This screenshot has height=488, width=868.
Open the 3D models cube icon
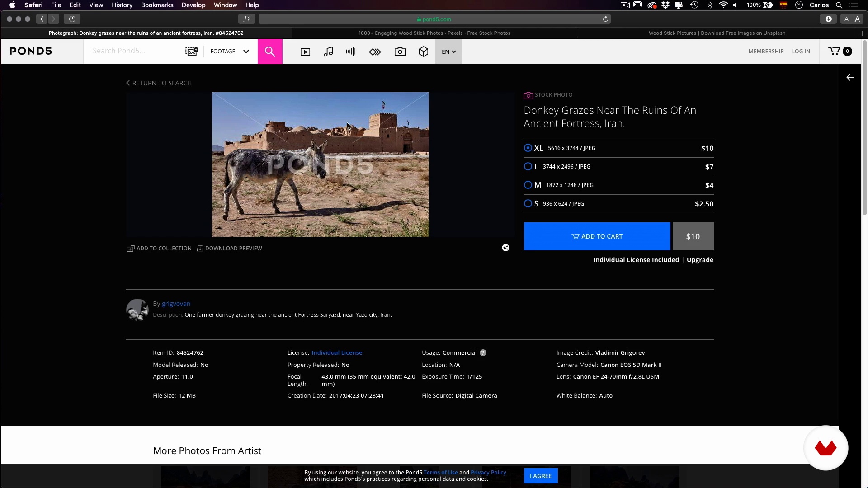tap(423, 52)
